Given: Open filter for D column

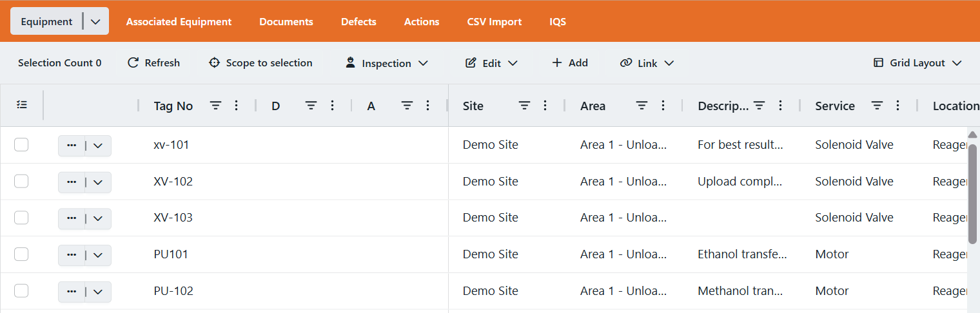Looking at the screenshot, I should pos(311,105).
